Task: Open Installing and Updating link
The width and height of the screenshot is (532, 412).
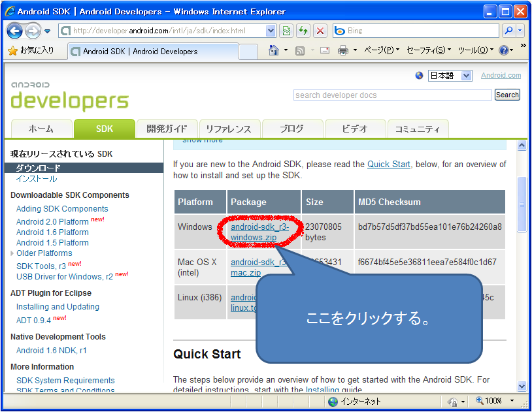Action: tap(58, 307)
